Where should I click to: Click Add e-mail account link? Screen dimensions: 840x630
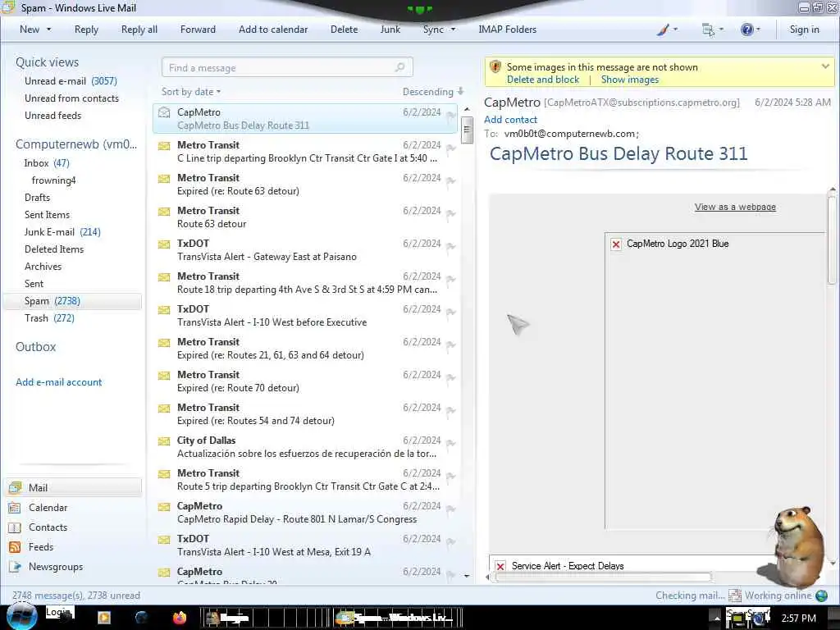(x=58, y=382)
